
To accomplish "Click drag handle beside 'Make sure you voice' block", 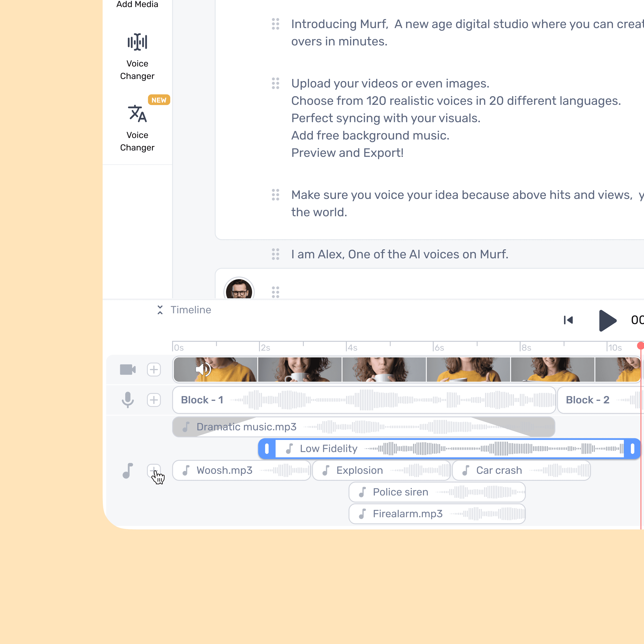I will click(275, 195).
